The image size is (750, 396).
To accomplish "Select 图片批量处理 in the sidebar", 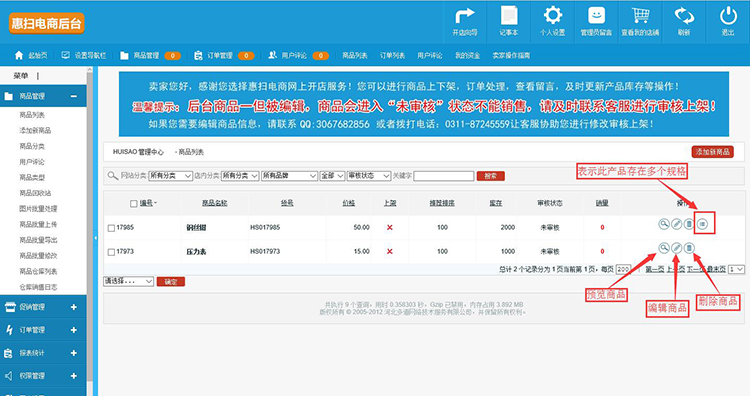I will (x=38, y=209).
